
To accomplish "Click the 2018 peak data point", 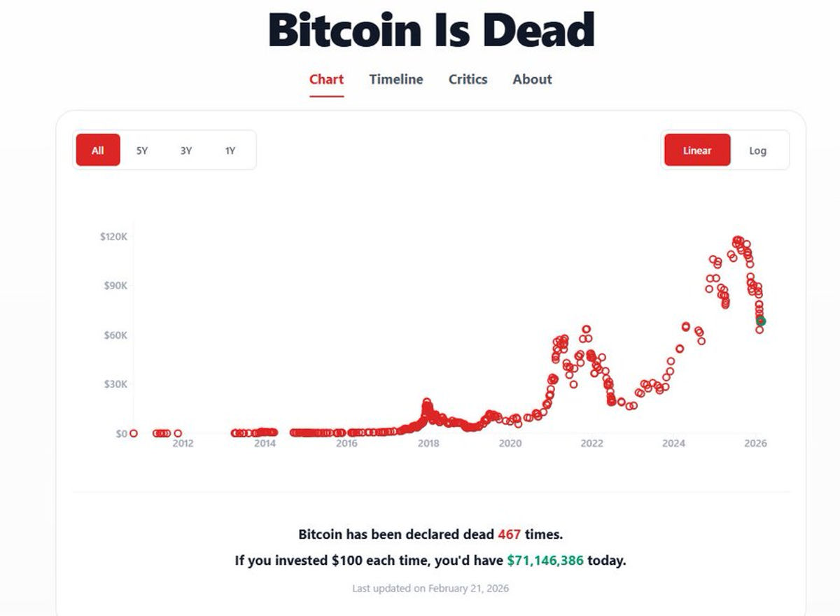I will click(x=427, y=402).
